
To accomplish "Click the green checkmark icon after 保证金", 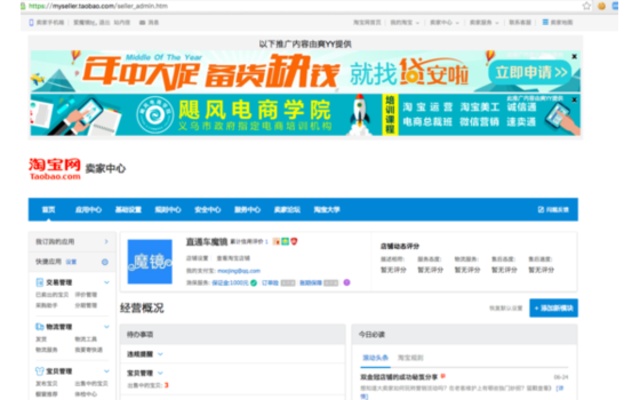I will [x=253, y=282].
